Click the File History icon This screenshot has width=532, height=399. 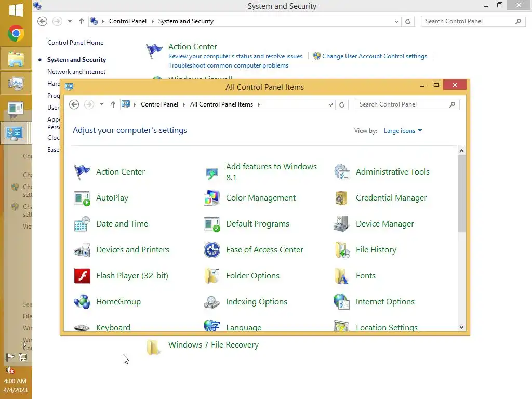point(342,250)
